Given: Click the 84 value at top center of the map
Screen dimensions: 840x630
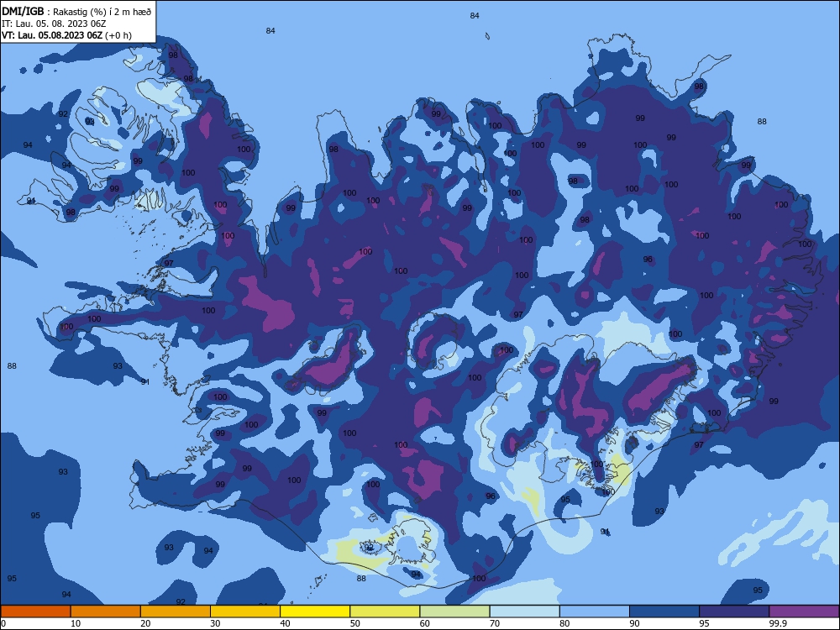Looking at the screenshot, I should (x=475, y=15).
